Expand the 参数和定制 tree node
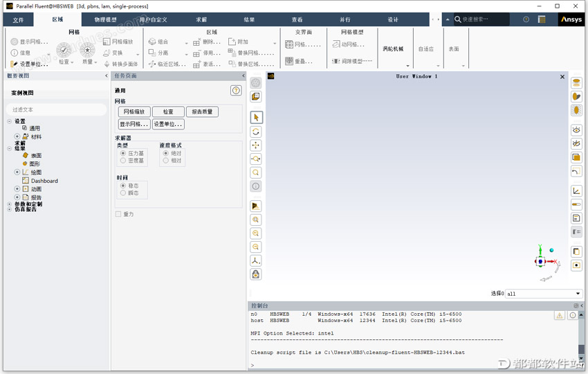This screenshot has width=588, height=374. coord(10,204)
